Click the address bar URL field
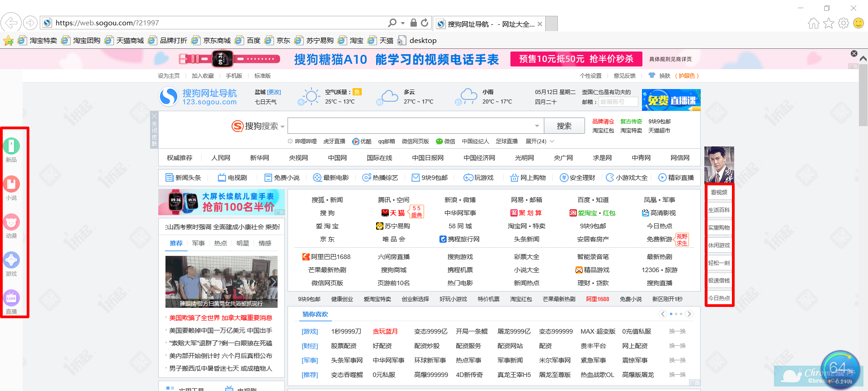 pyautogui.click(x=220, y=23)
